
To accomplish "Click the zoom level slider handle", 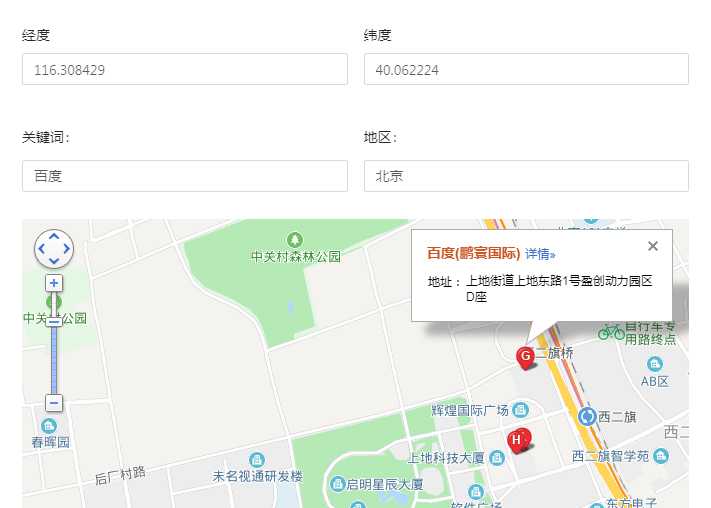I will click(54, 321).
